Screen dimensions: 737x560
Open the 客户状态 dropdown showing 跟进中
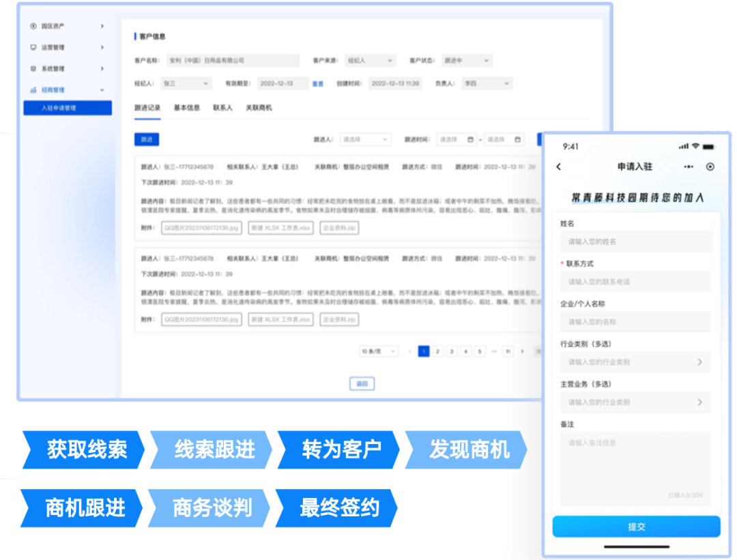(x=466, y=61)
